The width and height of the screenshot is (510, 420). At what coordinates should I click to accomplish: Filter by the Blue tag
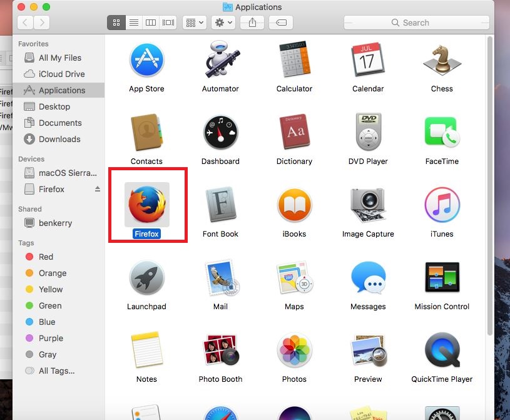click(x=59, y=322)
